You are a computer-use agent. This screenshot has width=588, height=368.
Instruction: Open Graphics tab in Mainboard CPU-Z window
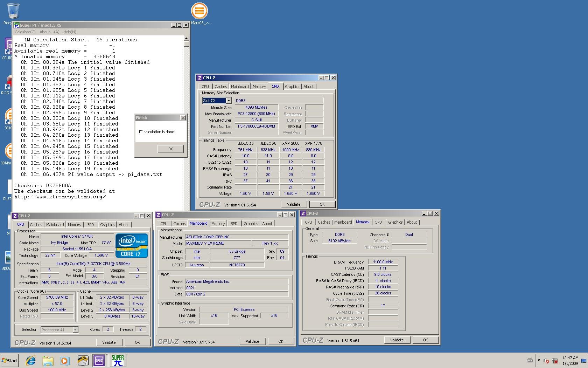(251, 224)
